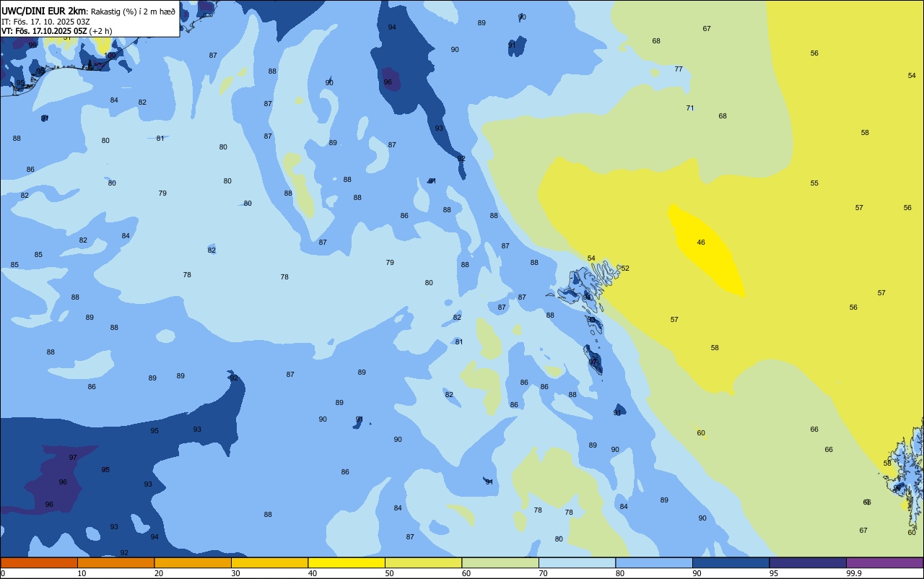This screenshot has height=579, width=924.
Task: Click the 'VT: Fös. 17.10.2025 05Z' line
Action: point(44,31)
